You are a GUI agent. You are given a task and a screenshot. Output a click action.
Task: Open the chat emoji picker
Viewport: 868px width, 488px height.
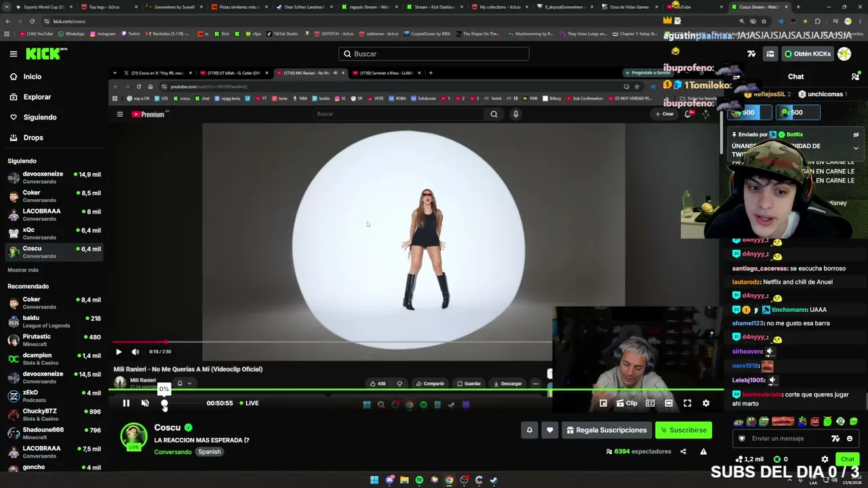pyautogui.click(x=849, y=439)
